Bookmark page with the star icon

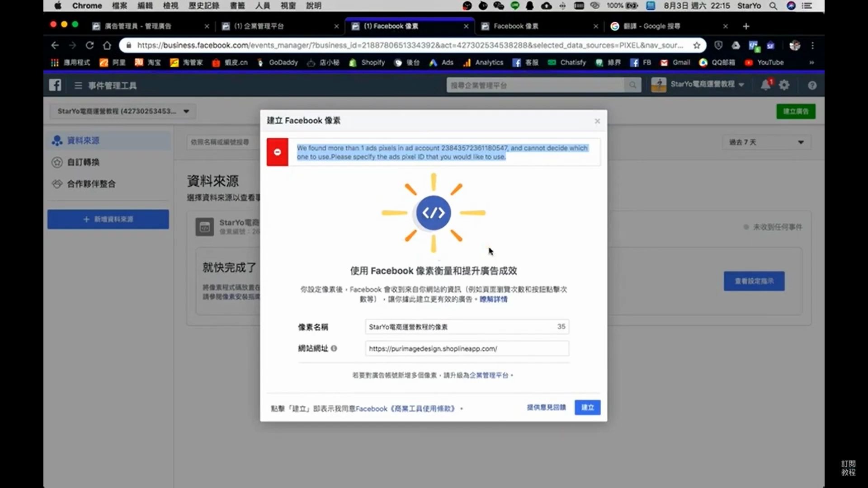[x=697, y=45]
